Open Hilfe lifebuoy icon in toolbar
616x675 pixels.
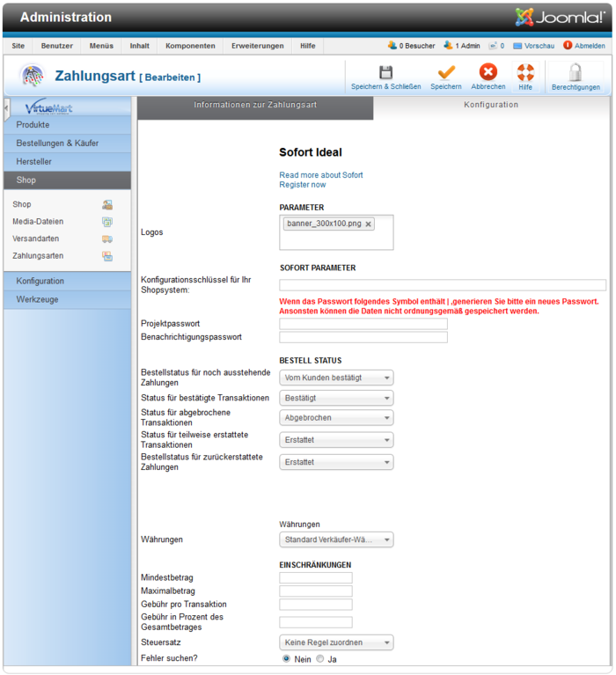525,72
